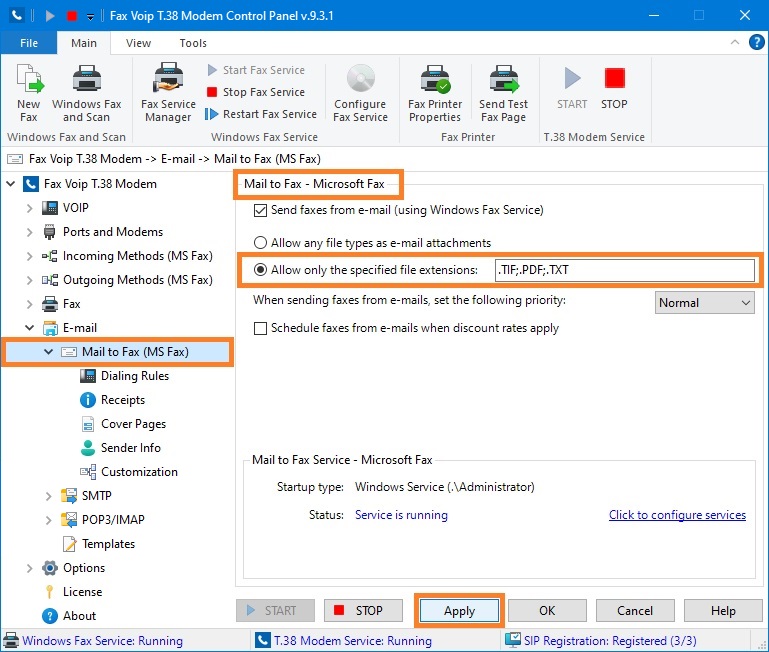This screenshot has width=769, height=652.
Task: Click the quick access play icon
Action: [50, 16]
